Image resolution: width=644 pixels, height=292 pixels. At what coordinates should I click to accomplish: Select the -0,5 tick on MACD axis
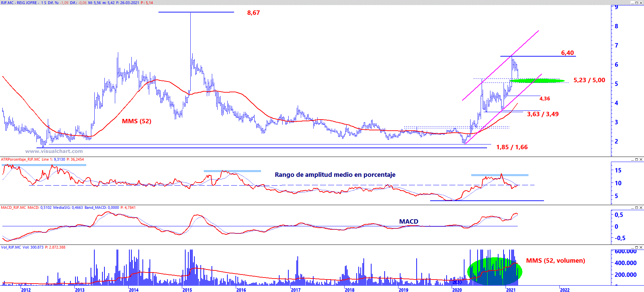point(620,238)
